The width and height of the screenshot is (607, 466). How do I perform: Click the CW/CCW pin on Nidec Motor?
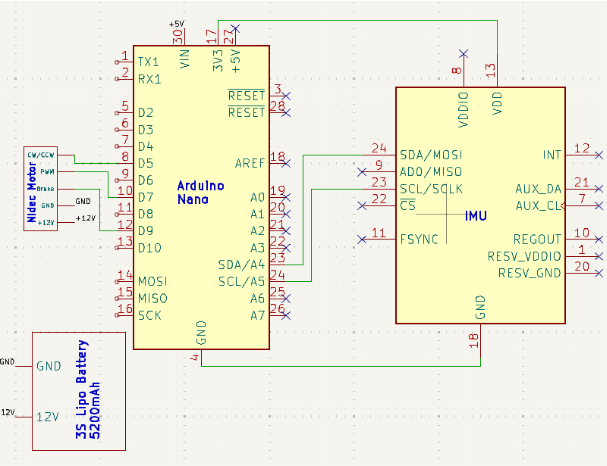point(41,155)
